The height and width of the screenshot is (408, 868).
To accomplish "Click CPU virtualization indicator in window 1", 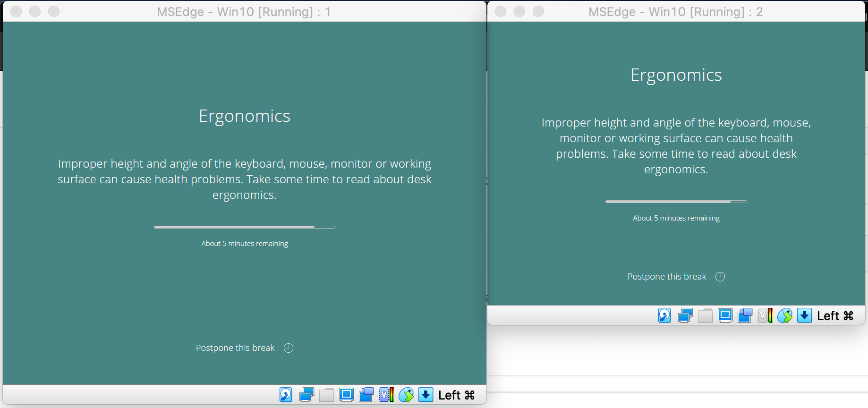I will (x=386, y=395).
